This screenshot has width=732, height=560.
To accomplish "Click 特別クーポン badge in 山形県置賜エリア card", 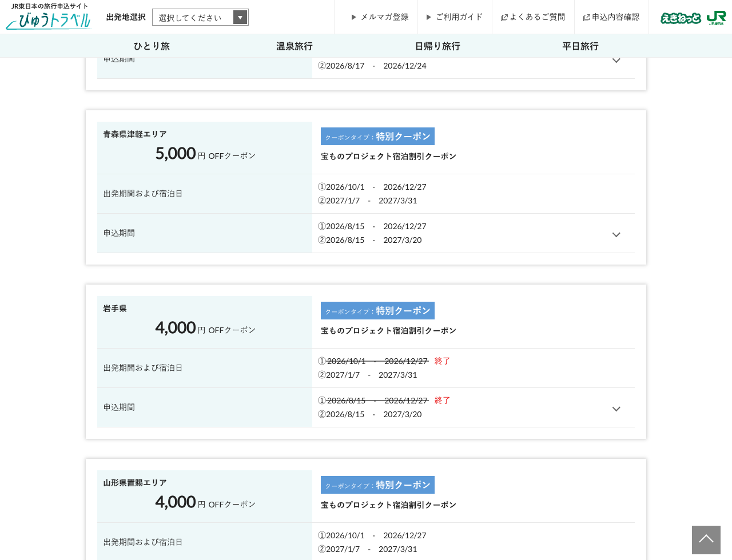I will tap(377, 485).
